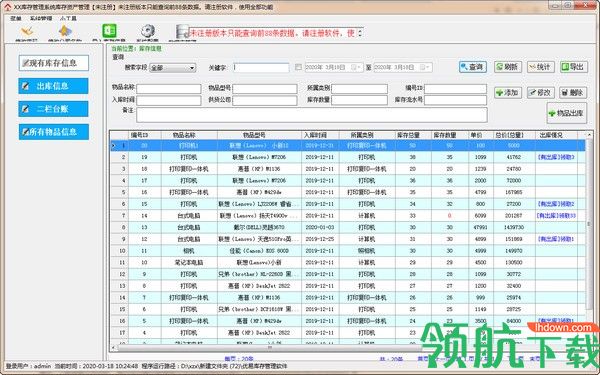Click the pencil-and-paper toolbar icon
The width and height of the screenshot is (600, 375).
pos(27,32)
